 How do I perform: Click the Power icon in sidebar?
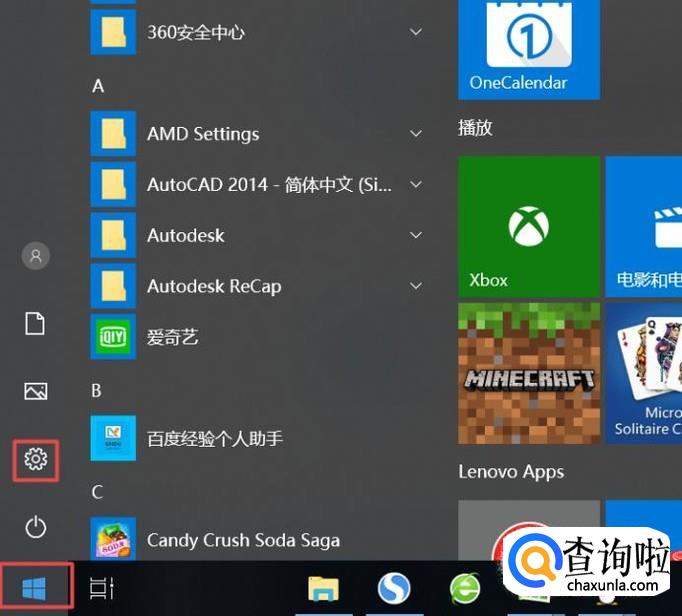pos(36,526)
